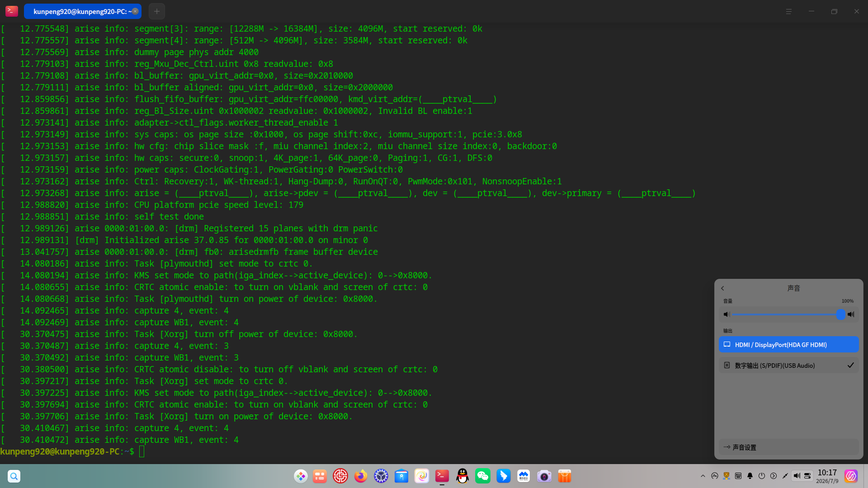Open the DingTalk blue wing icon
Image resolution: width=868 pixels, height=488 pixels.
tap(503, 476)
